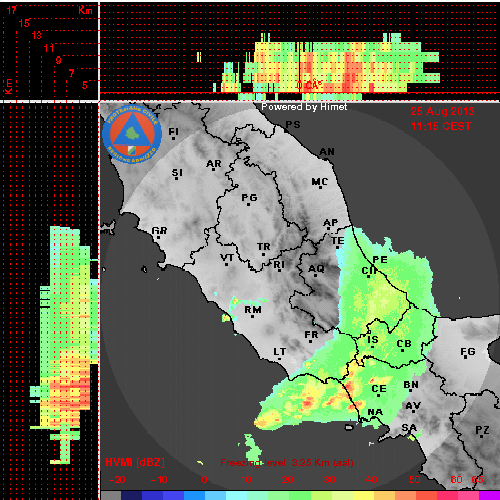
Task: Click the VT city label on the map
Action: 227,258
